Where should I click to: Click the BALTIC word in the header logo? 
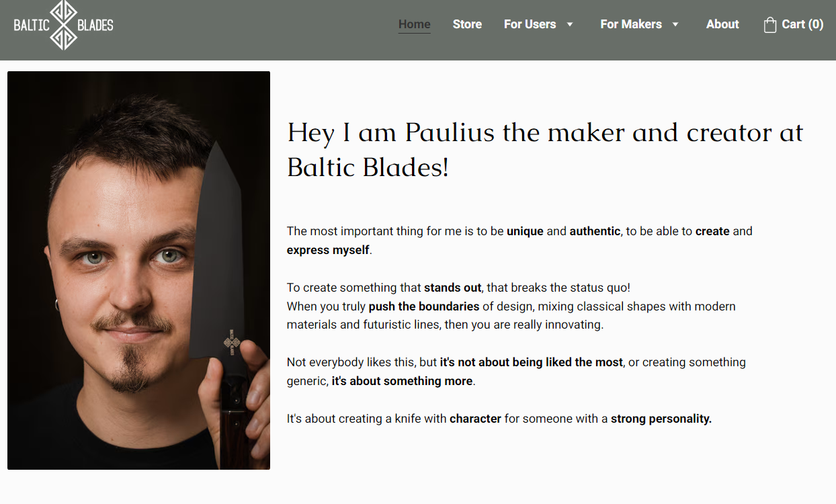(32, 26)
